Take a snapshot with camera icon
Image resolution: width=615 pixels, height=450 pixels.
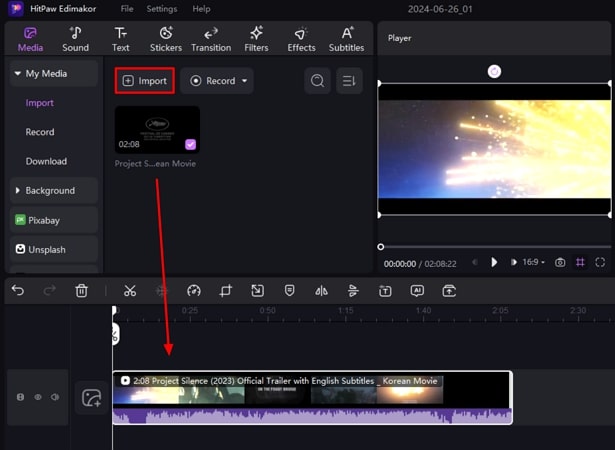pyautogui.click(x=560, y=262)
